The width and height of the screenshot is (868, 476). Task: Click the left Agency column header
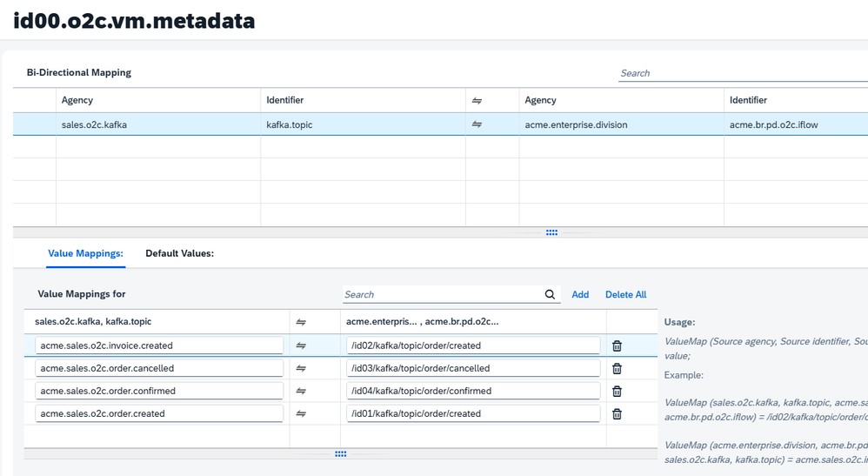coord(157,100)
